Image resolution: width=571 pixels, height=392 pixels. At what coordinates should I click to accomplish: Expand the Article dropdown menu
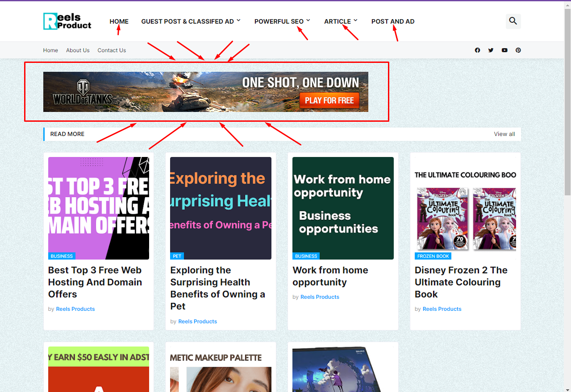point(341,21)
